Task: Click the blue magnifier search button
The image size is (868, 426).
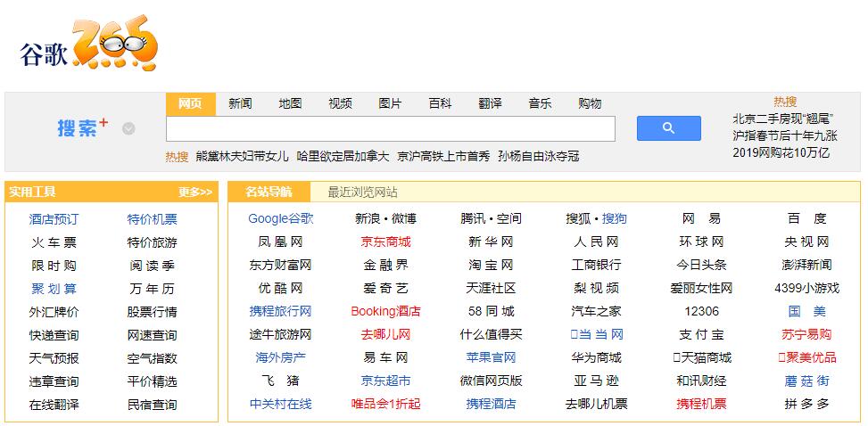Action: pos(669,128)
